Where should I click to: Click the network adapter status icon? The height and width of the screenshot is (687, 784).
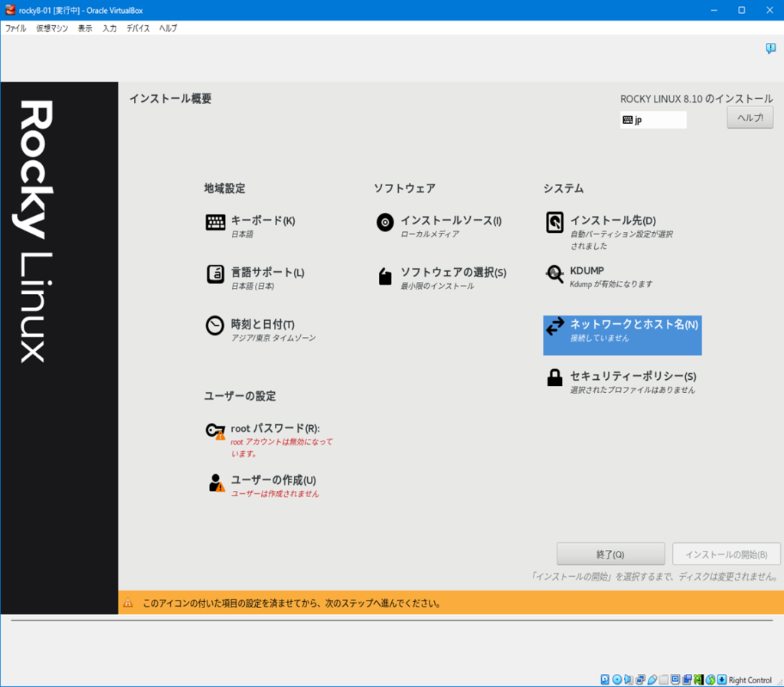[x=640, y=679]
